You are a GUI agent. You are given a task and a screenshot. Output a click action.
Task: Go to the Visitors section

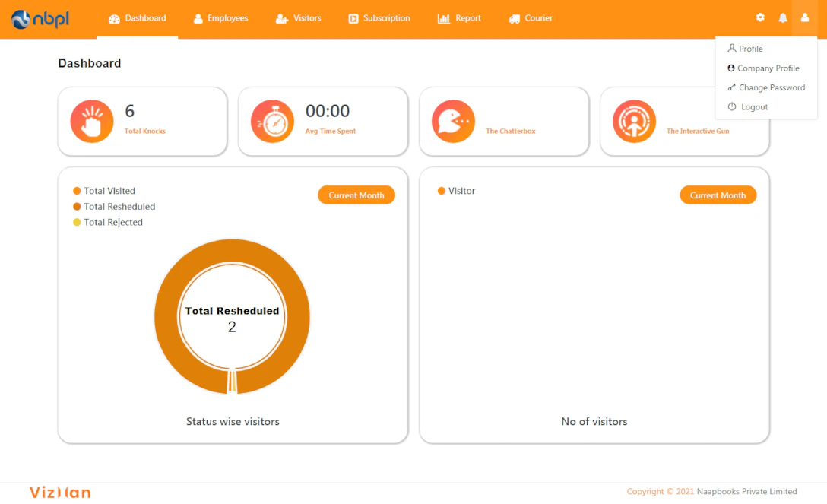point(298,18)
